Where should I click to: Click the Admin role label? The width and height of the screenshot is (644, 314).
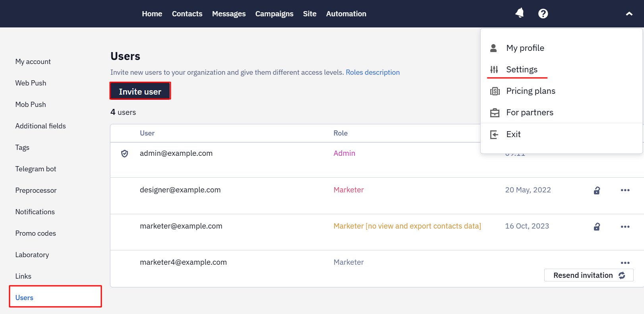coord(344,153)
